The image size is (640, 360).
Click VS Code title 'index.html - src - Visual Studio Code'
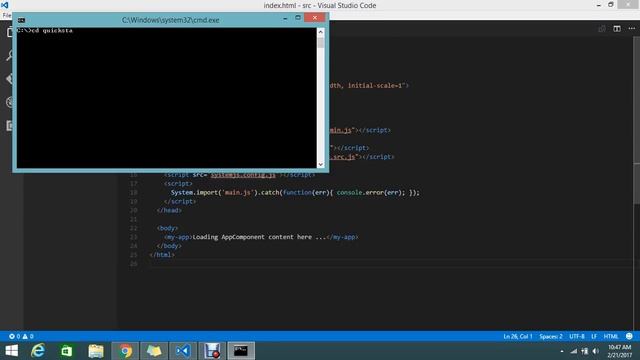pos(320,5)
